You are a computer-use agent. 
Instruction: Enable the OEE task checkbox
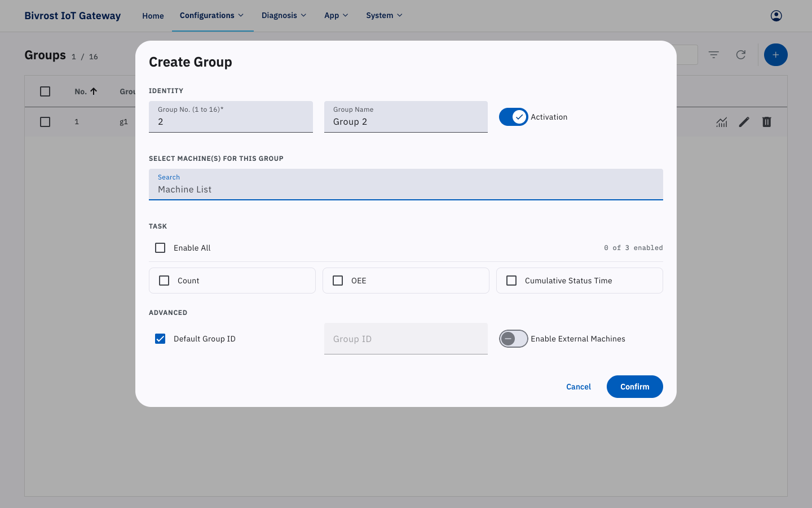coord(338,281)
